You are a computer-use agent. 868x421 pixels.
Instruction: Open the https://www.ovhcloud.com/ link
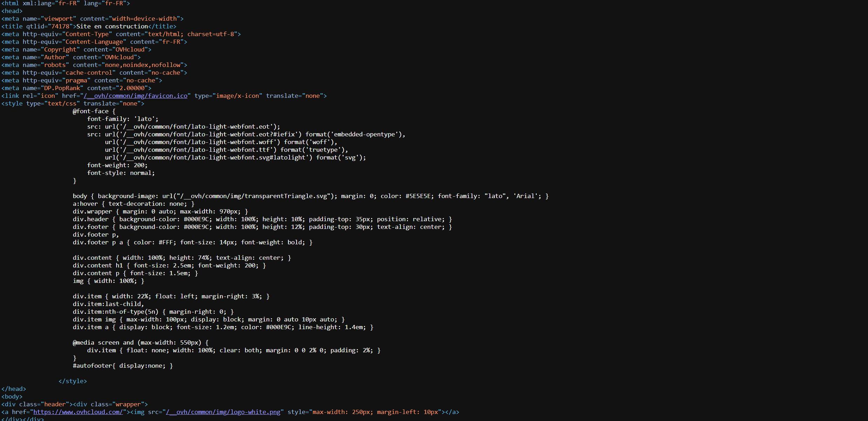[78, 412]
